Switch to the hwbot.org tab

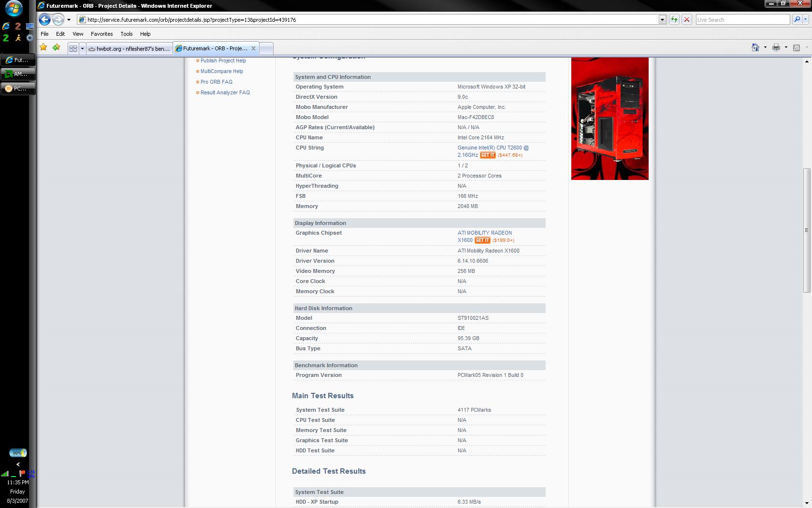click(130, 48)
